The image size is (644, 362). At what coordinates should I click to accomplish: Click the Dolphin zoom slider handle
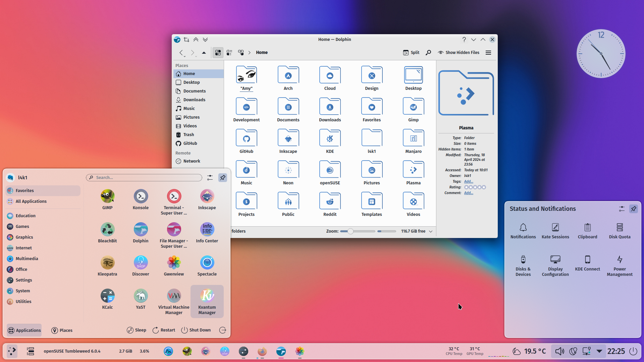tap(350, 231)
